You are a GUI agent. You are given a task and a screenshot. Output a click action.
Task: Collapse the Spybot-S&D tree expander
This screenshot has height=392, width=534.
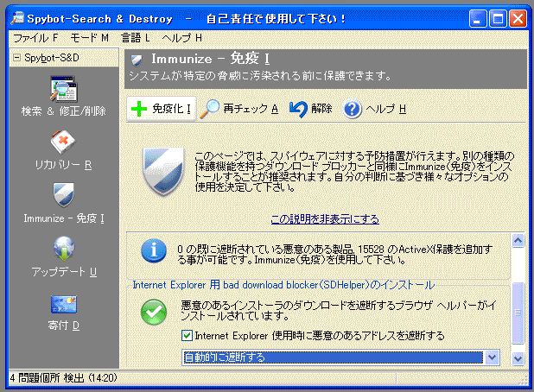pyautogui.click(x=16, y=58)
